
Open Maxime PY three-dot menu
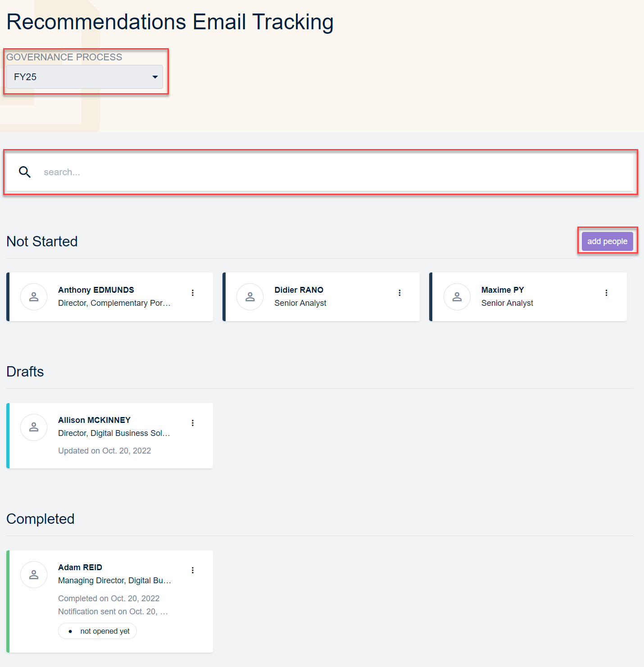click(606, 293)
